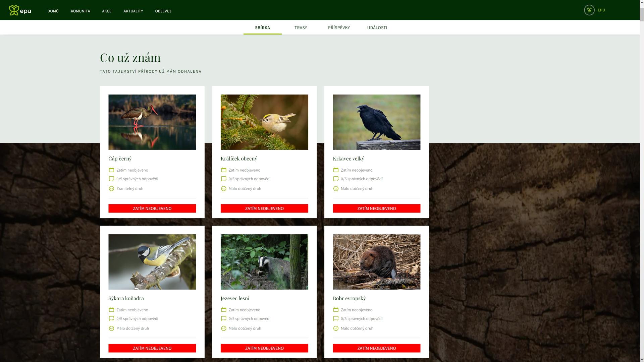The height and width of the screenshot is (362, 644).
Task: Click the Sýkora koňadra title
Action: (126, 298)
